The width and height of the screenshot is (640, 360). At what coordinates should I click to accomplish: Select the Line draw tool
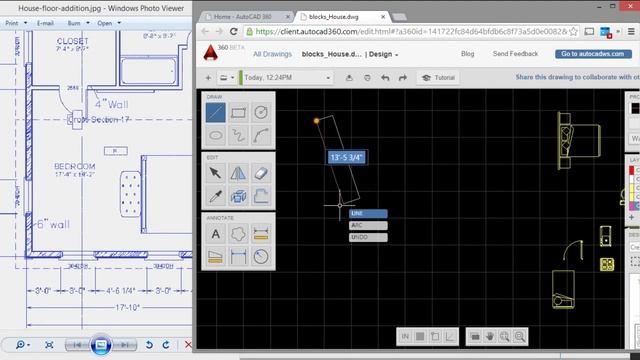[x=216, y=112]
